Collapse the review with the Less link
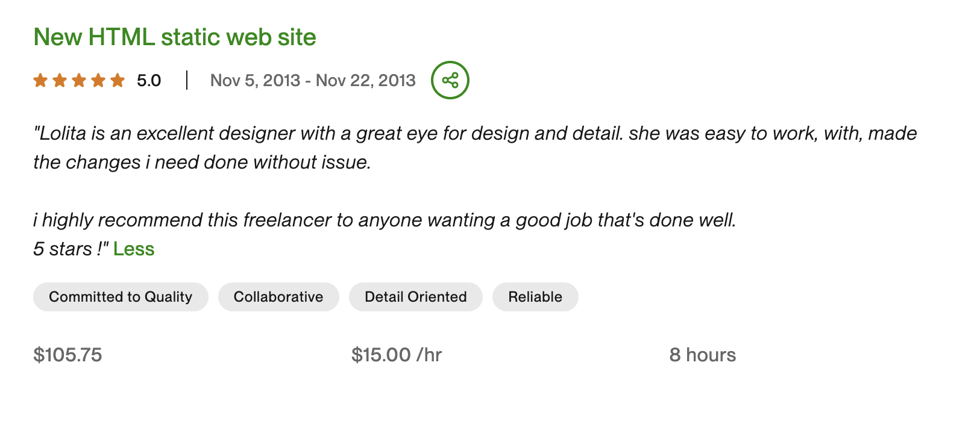Image resolution: width=980 pixels, height=436 pixels. coord(134,249)
